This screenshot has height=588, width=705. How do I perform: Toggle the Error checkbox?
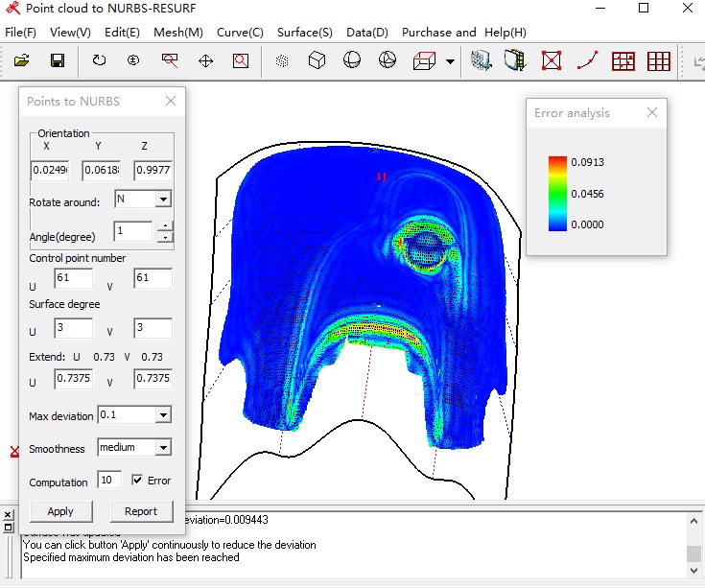(137, 481)
